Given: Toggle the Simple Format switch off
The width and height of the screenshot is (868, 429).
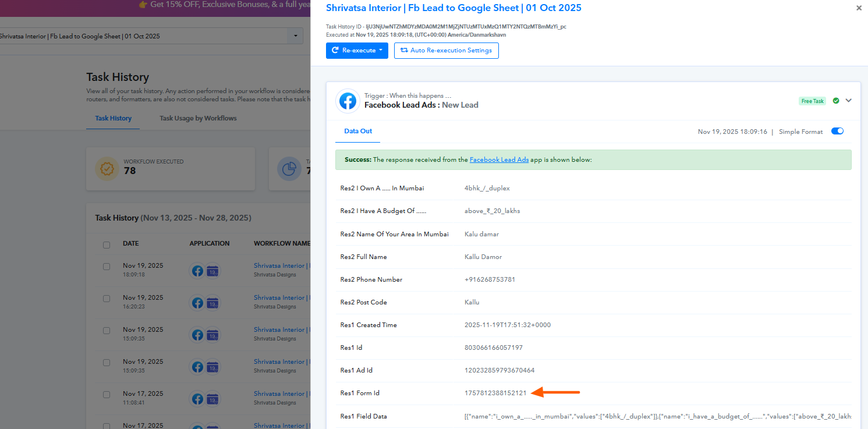Looking at the screenshot, I should click(x=837, y=132).
